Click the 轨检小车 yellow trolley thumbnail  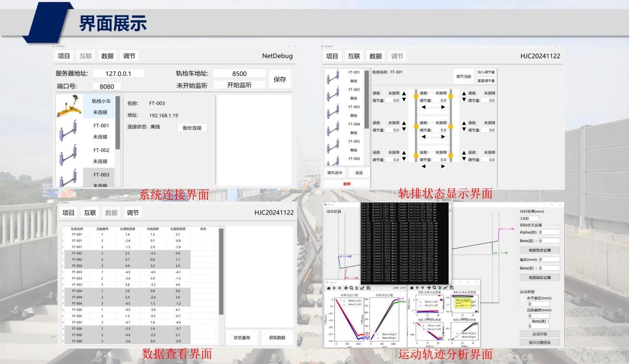(x=69, y=107)
